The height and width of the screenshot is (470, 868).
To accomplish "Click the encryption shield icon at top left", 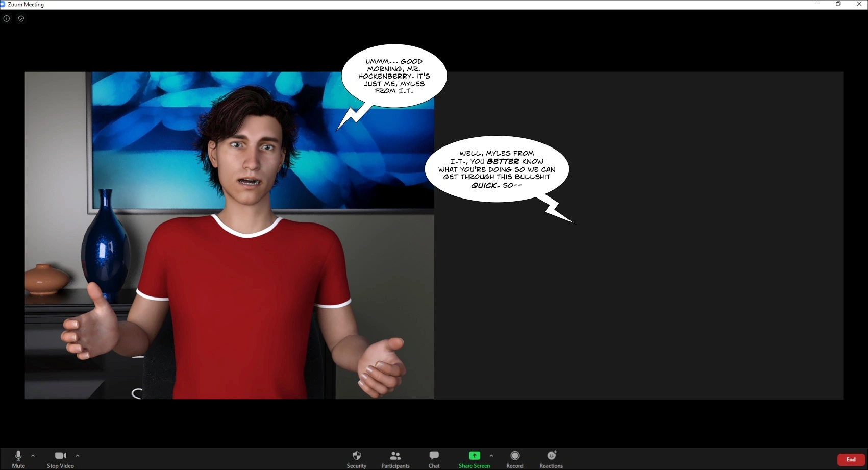I will coord(21,19).
